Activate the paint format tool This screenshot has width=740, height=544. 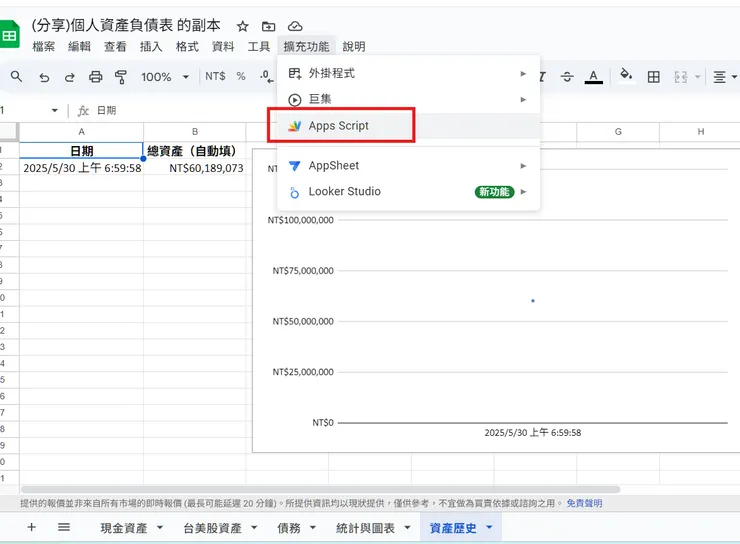pos(121,77)
